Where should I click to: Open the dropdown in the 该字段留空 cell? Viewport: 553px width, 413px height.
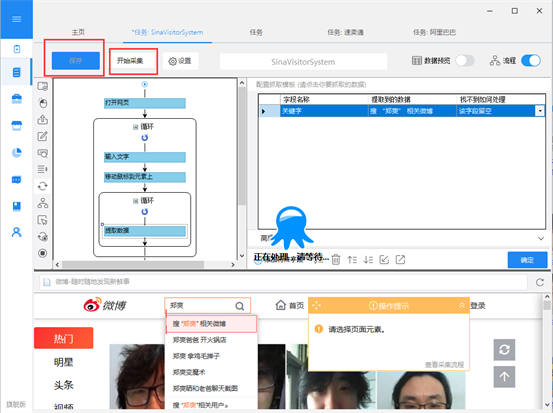(x=540, y=111)
